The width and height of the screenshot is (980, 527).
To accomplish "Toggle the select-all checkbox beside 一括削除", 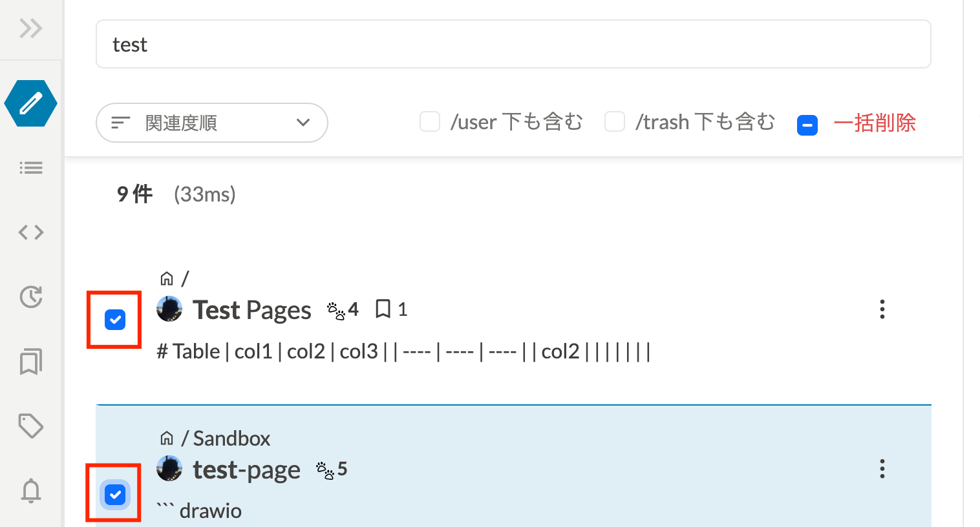I will [807, 125].
